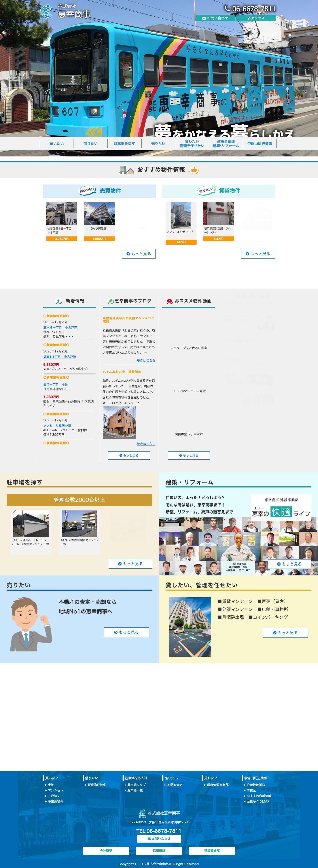This screenshot has height=868, width=318.
Task: Click the 8.5万円 rent label
Action: (x=219, y=239)
